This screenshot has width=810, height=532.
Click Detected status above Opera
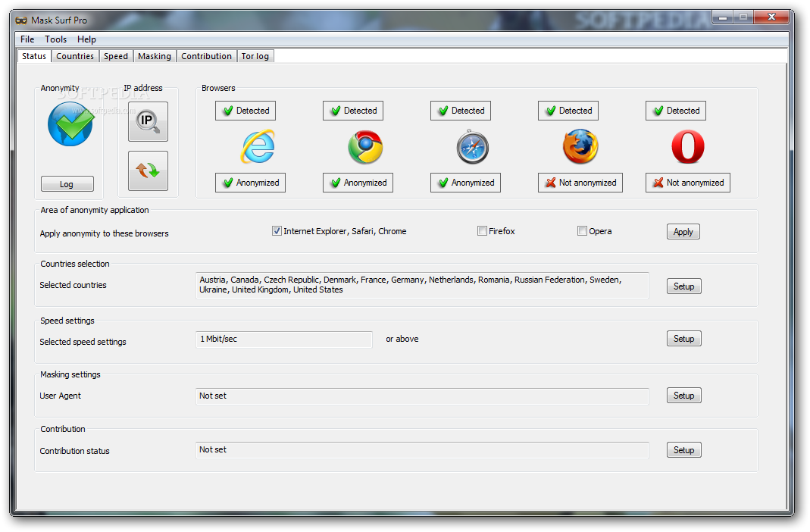point(676,111)
